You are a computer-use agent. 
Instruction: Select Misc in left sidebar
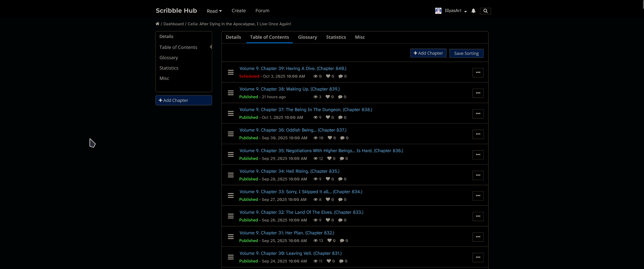tap(164, 78)
